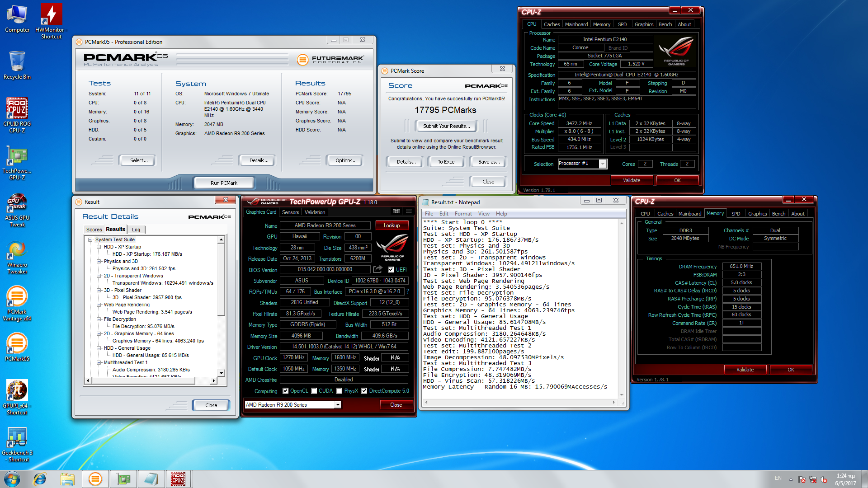Collapse the Physics and 3D node
The height and width of the screenshot is (488, 868).
click(x=99, y=262)
